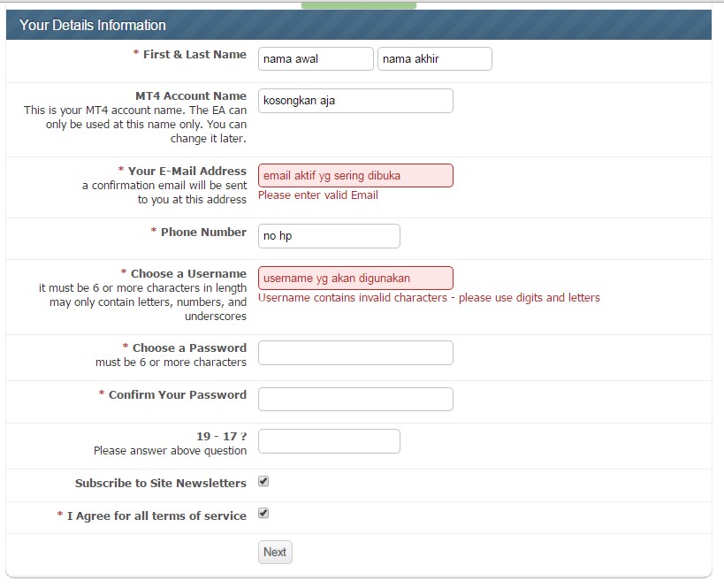Screen dimensions: 724x588
Task: Click the green bar above the header
Action: (x=358, y=5)
